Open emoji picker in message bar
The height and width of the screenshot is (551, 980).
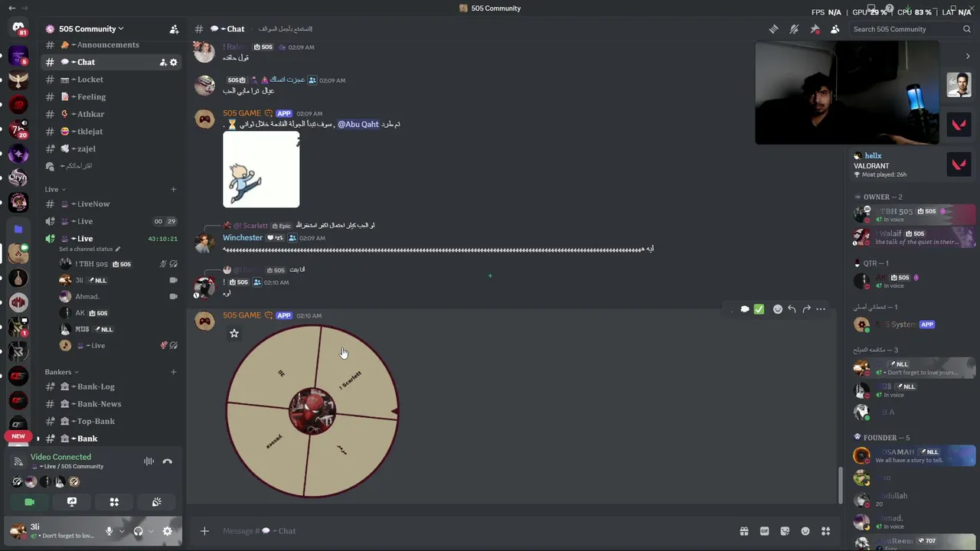805,531
